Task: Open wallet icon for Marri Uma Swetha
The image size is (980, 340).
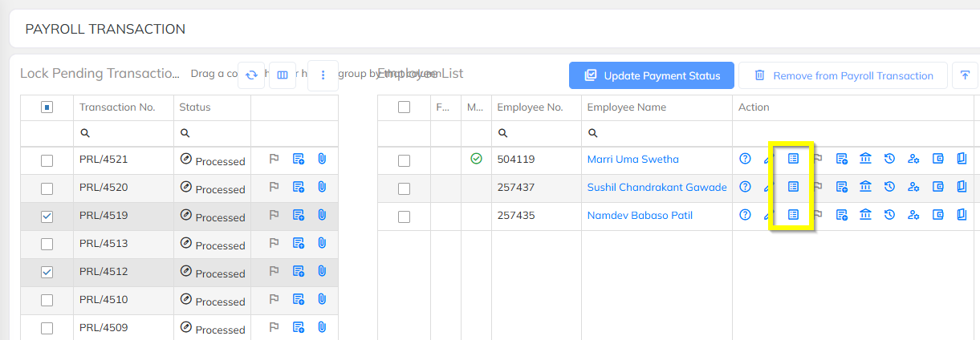Action: coord(937,159)
